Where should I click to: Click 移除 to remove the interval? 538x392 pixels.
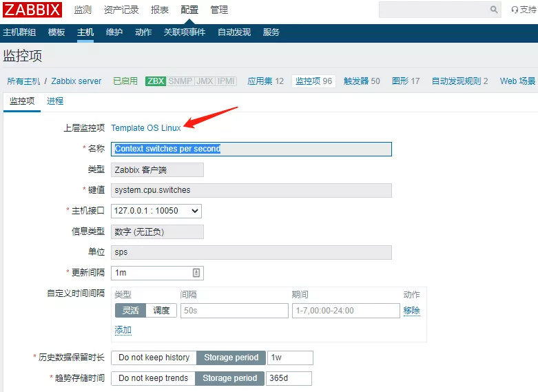point(411,311)
